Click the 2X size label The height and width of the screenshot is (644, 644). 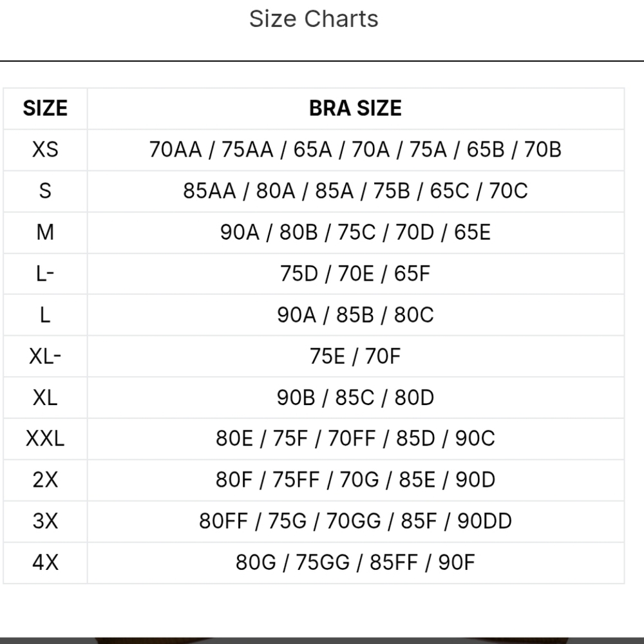click(x=45, y=480)
